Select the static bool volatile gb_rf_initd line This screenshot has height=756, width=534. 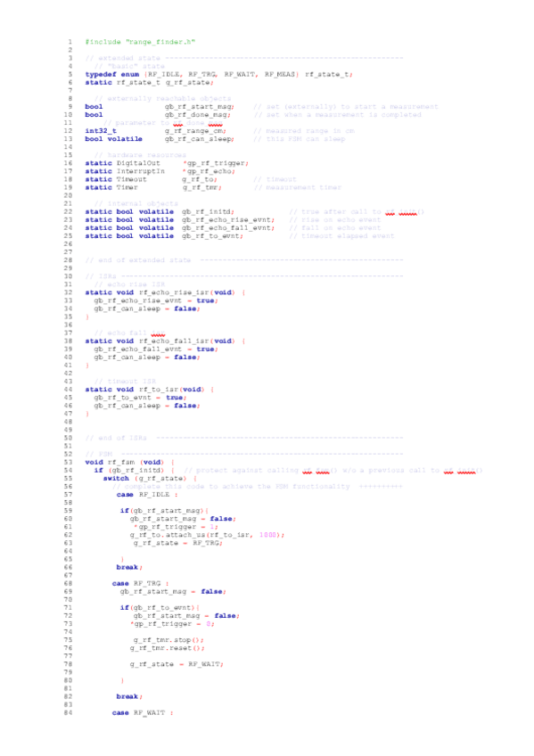[x=160, y=211]
